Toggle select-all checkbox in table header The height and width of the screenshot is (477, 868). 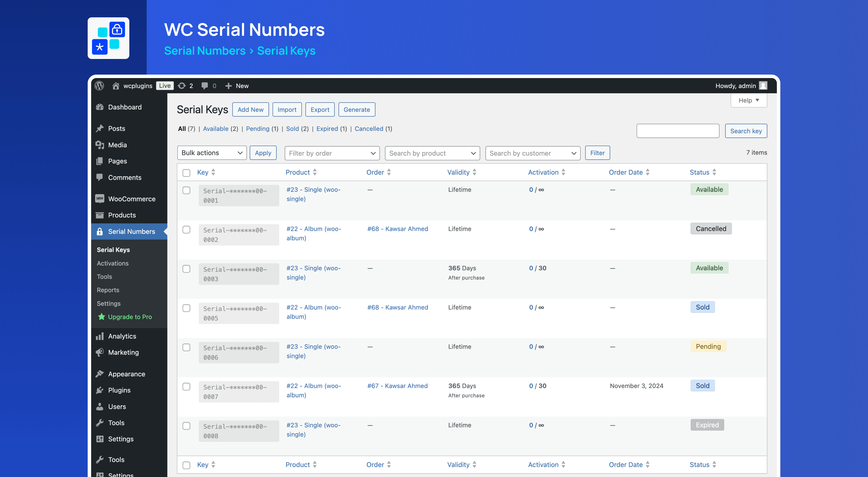(186, 173)
